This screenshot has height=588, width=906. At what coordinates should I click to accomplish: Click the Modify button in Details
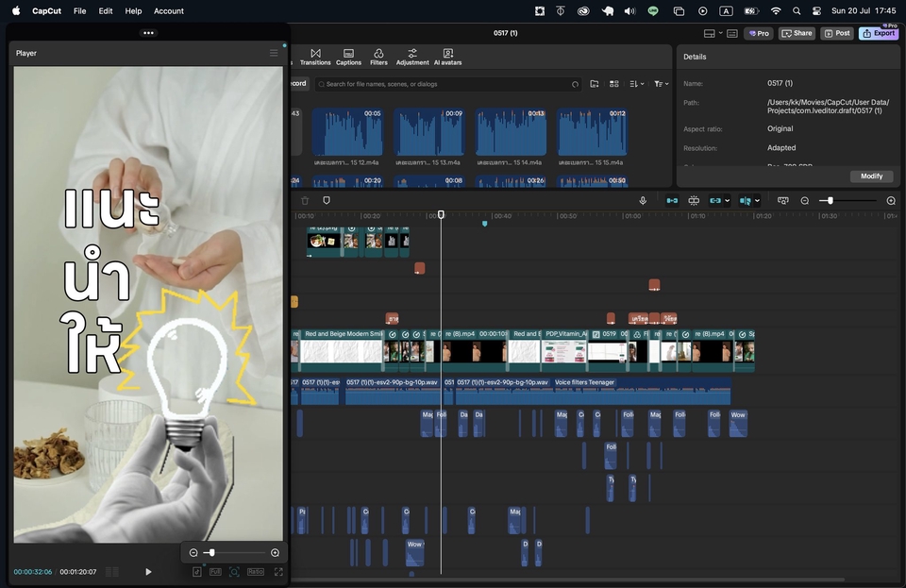871,176
